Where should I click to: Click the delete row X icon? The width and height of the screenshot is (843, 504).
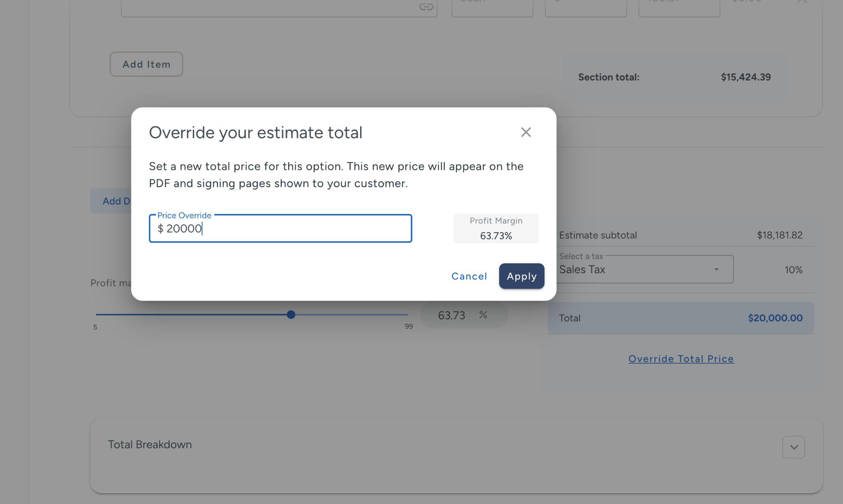tap(801, 2)
